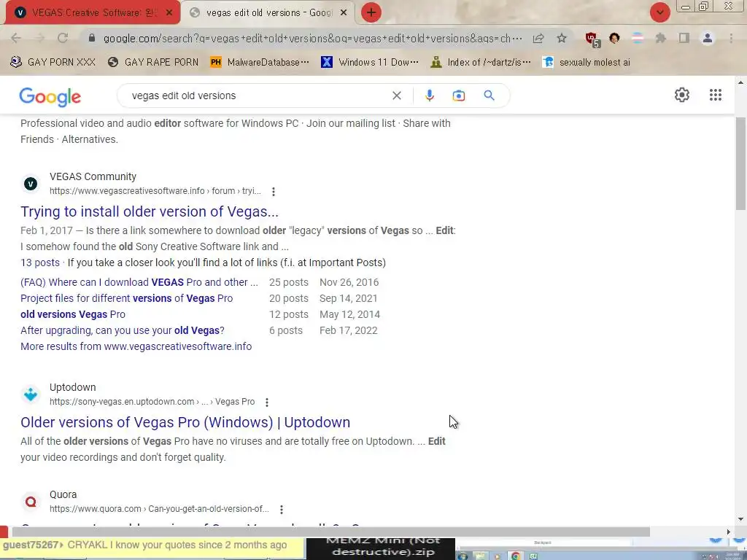
Task: Open 'old versions Vegas Pro' forum link
Action: click(x=73, y=314)
